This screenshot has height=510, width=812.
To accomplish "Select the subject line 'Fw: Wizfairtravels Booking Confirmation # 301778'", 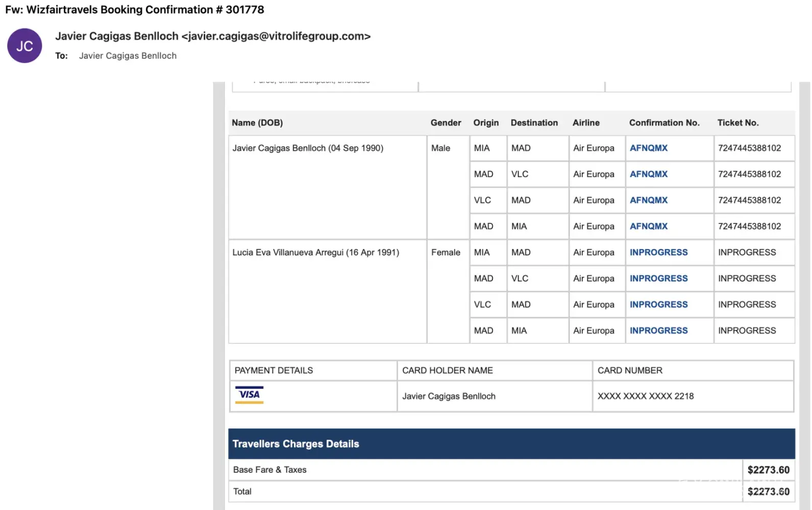I will (x=135, y=10).
